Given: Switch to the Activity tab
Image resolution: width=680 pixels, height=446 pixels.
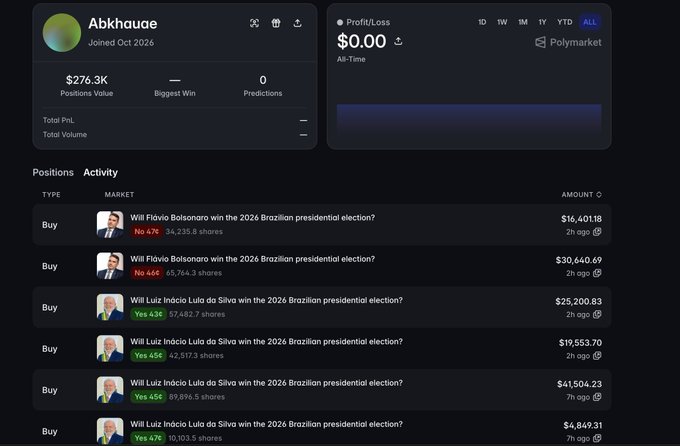Looking at the screenshot, I should (x=100, y=172).
